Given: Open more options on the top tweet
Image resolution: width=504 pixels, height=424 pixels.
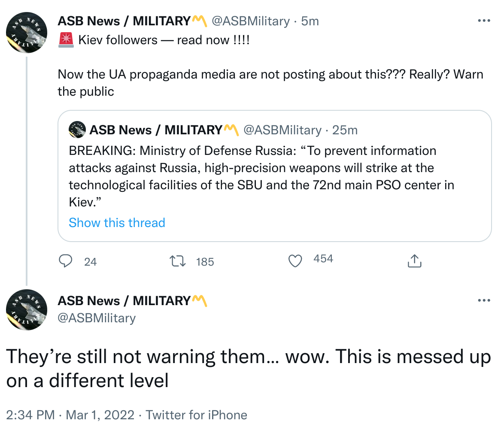Looking at the screenshot, I should click(484, 21).
